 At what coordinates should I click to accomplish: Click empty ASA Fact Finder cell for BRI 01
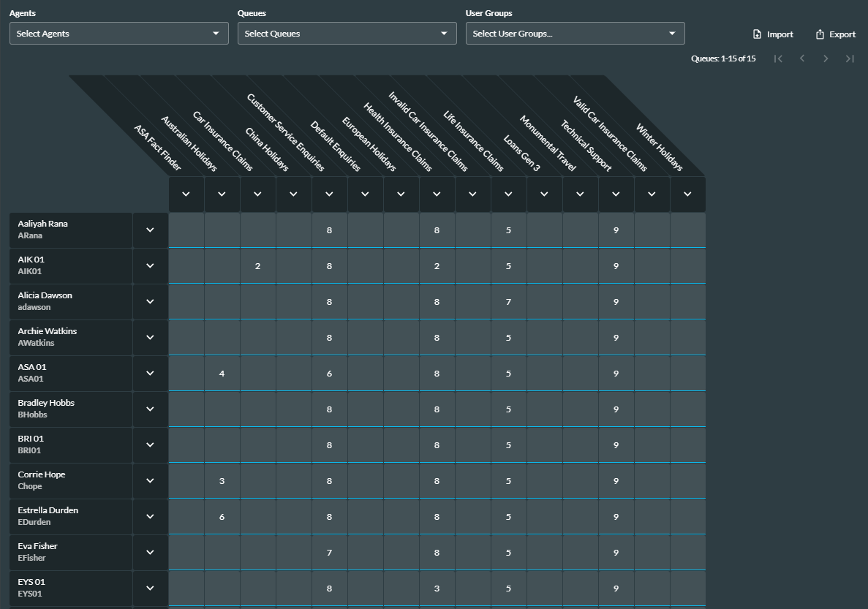click(x=186, y=445)
